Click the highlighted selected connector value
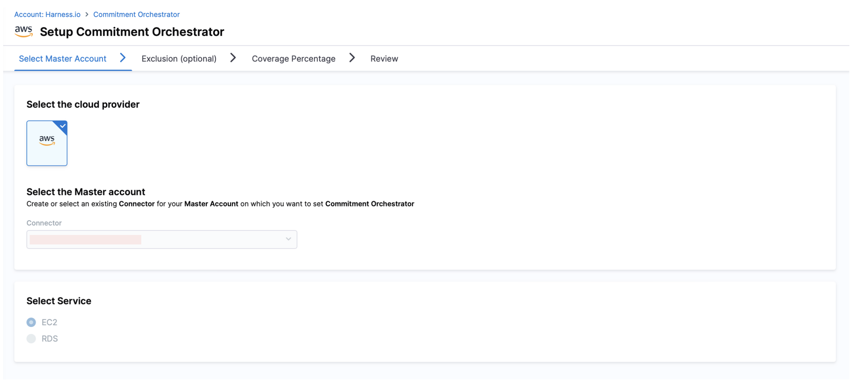The width and height of the screenshot is (868, 380). click(85, 240)
